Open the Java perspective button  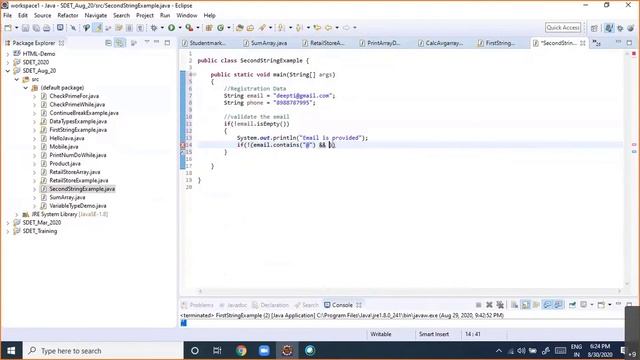tap(609, 28)
